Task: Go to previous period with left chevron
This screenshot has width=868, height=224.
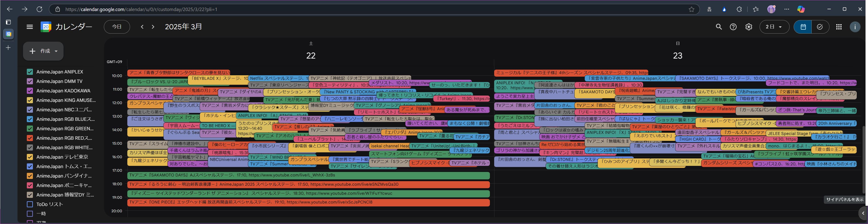Action: tap(142, 27)
